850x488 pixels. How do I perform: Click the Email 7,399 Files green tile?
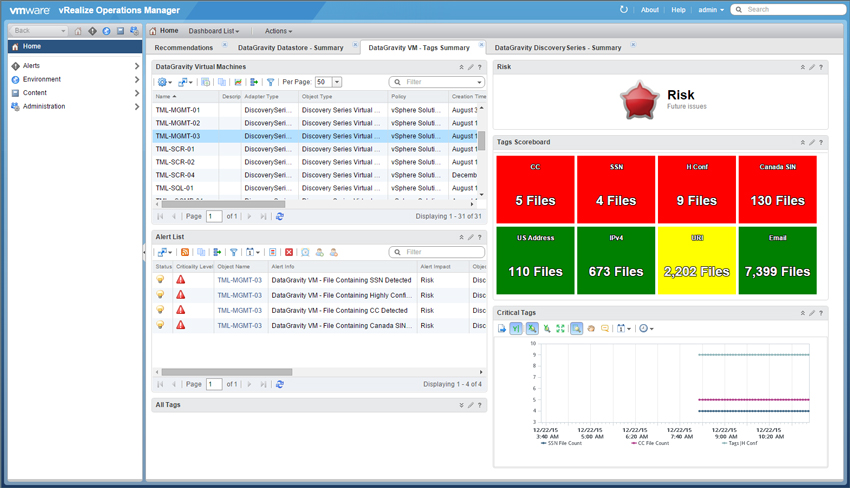pos(777,260)
